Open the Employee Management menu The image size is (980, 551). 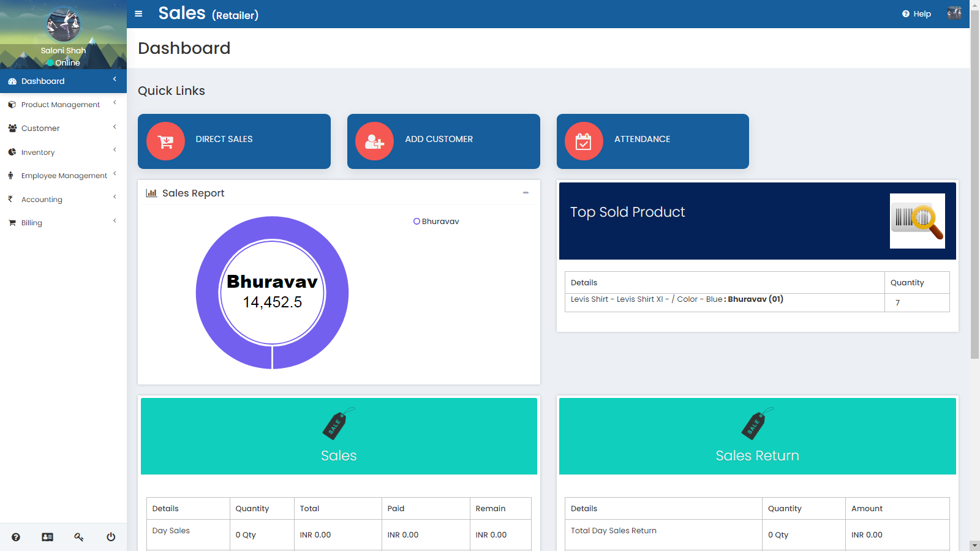coord(64,175)
